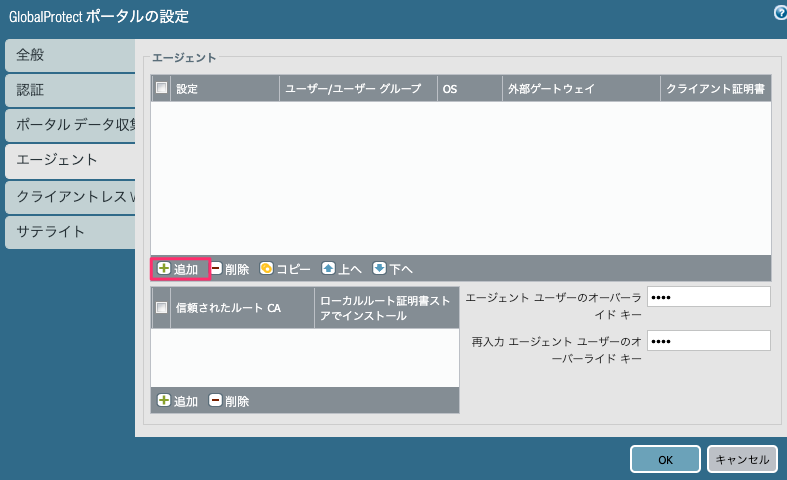Select the エージェント tab
The height and width of the screenshot is (480, 787).
(x=70, y=161)
